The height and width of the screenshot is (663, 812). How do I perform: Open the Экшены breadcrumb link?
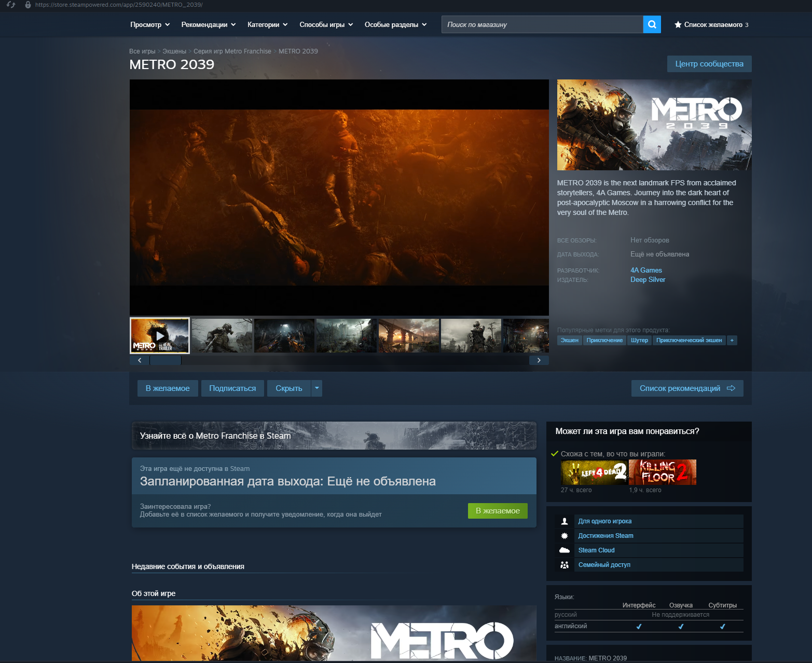click(174, 51)
